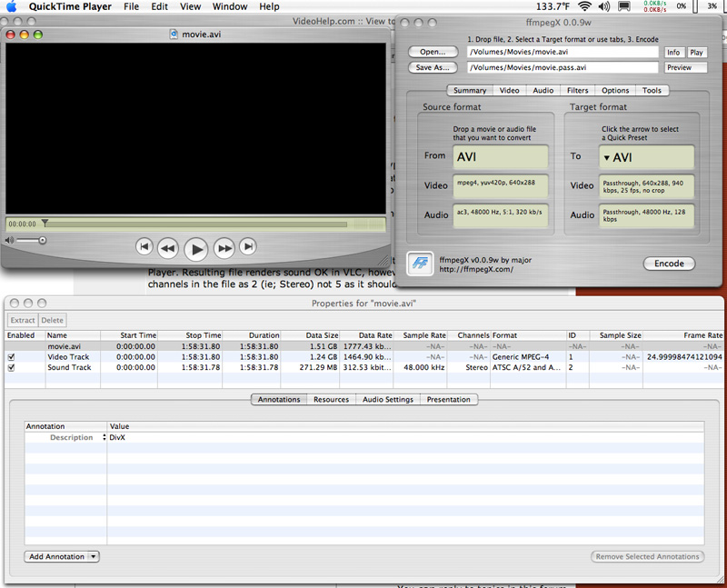Select the Resources tab in Properties
Image resolution: width=727 pixels, height=588 pixels.
click(331, 399)
